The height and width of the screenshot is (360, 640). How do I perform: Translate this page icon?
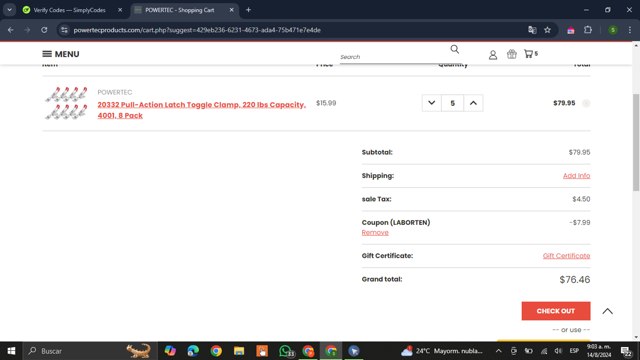click(x=532, y=30)
